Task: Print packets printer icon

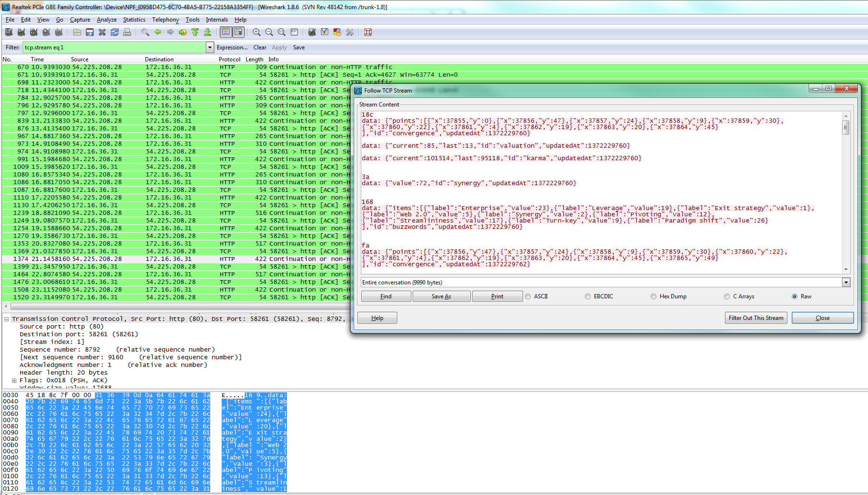Action: pos(127,32)
